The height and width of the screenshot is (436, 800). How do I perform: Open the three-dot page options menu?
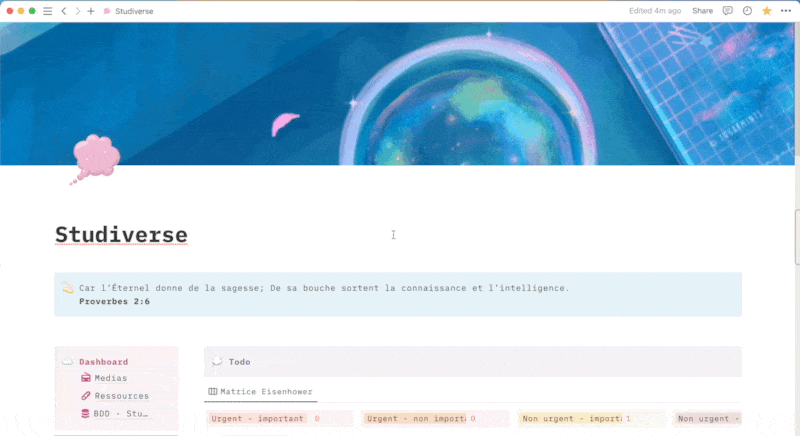point(786,11)
